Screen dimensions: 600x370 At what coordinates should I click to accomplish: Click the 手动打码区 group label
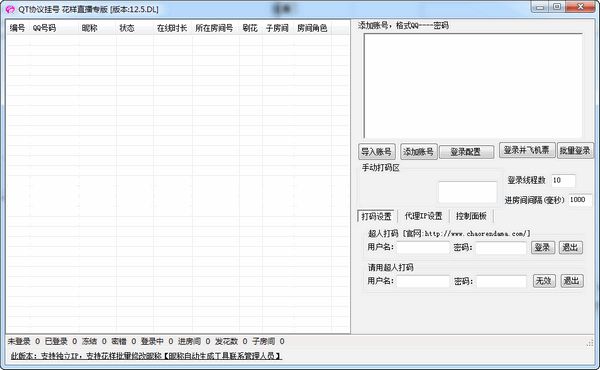click(x=380, y=168)
